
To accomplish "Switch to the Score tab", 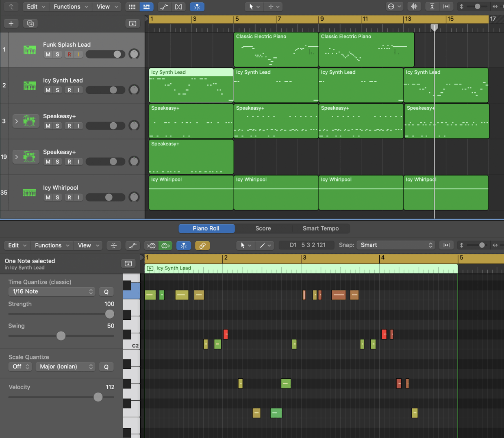I will tap(263, 228).
